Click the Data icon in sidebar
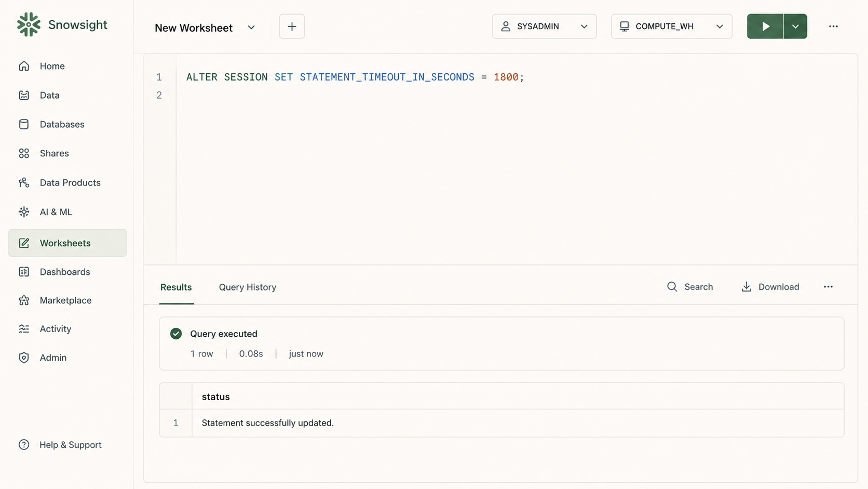This screenshot has width=868, height=489. coord(24,95)
